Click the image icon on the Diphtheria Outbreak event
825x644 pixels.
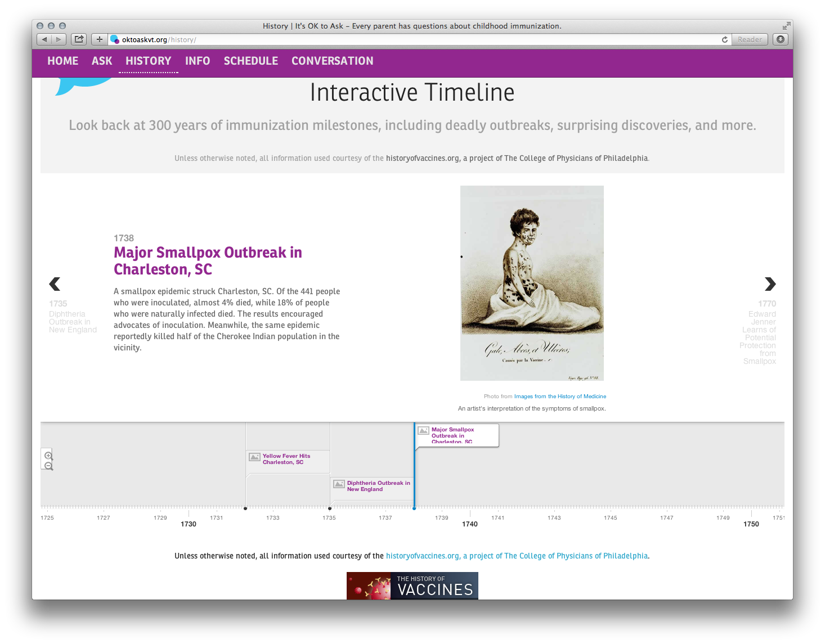[338, 483]
